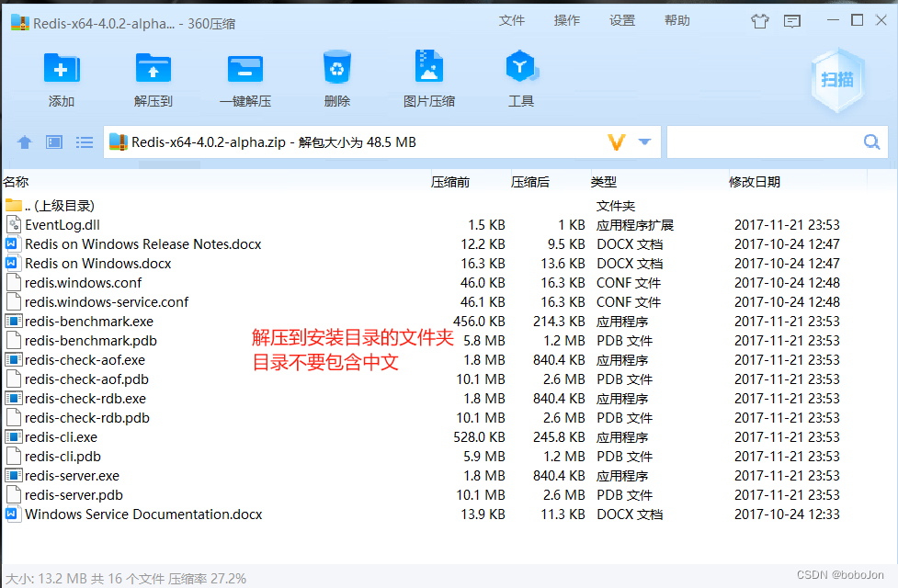Sort by the 类型 (Type) column header

coord(604,182)
